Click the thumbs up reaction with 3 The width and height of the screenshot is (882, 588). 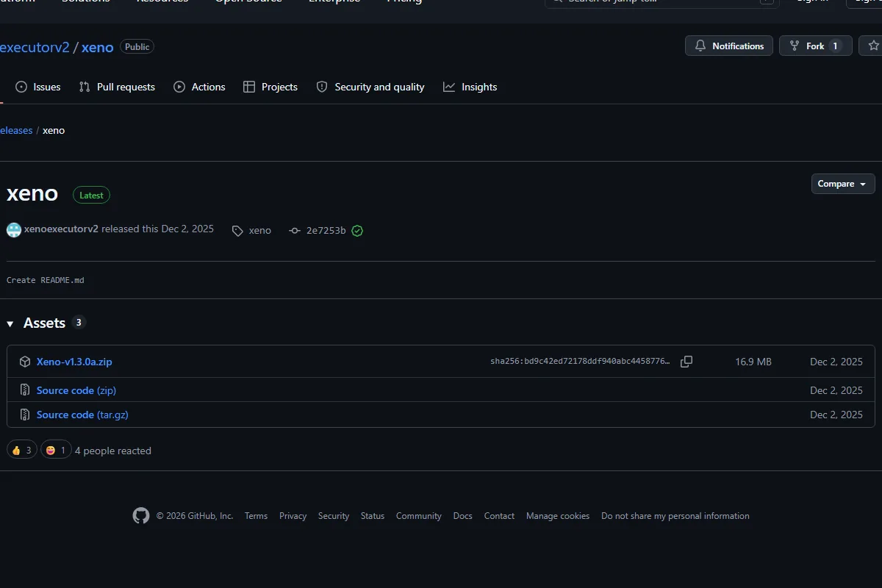point(22,450)
